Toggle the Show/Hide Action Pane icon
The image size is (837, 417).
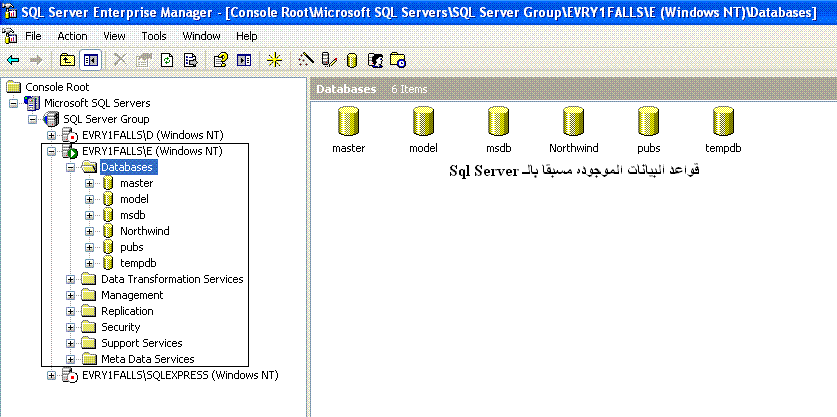(244, 60)
